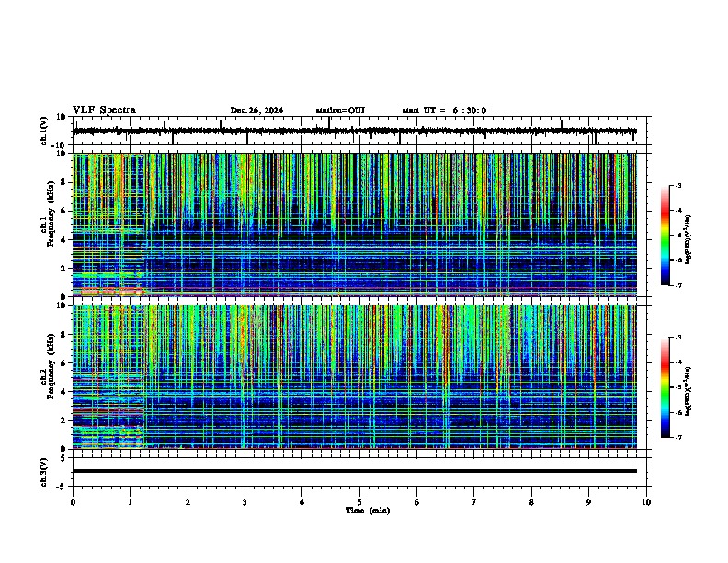
Task: Click the "-10" tick on ch.1(V) axis
Action: [x=60, y=145]
